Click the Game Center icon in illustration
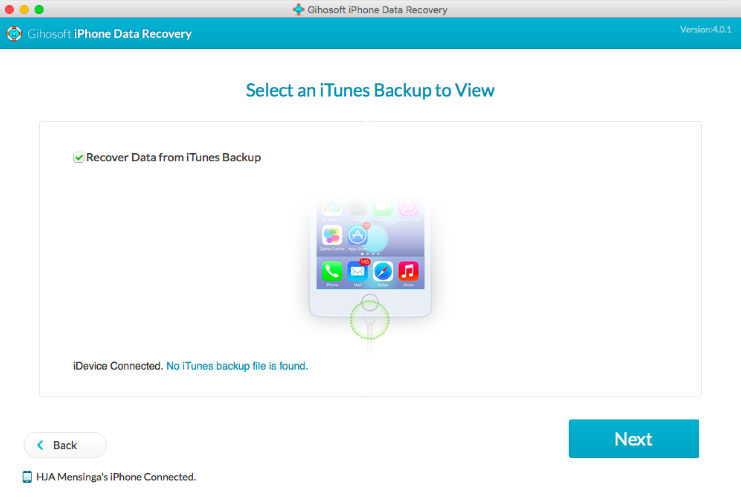 coord(332,235)
